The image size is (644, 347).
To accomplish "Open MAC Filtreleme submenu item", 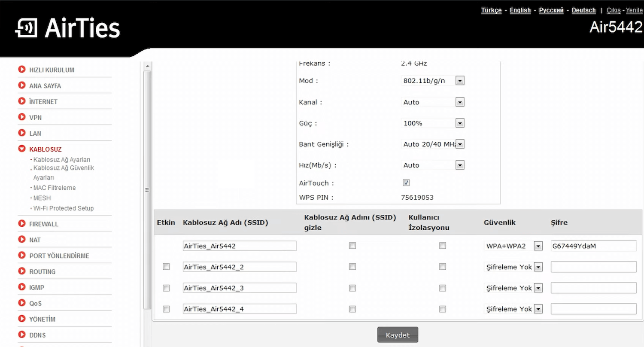I will (x=55, y=188).
